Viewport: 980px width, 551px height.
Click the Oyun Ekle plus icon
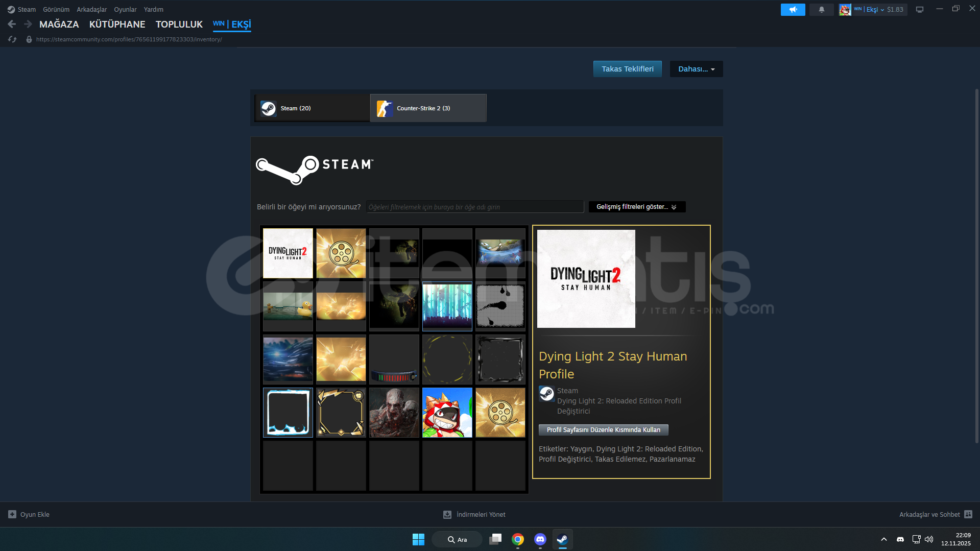[12, 514]
